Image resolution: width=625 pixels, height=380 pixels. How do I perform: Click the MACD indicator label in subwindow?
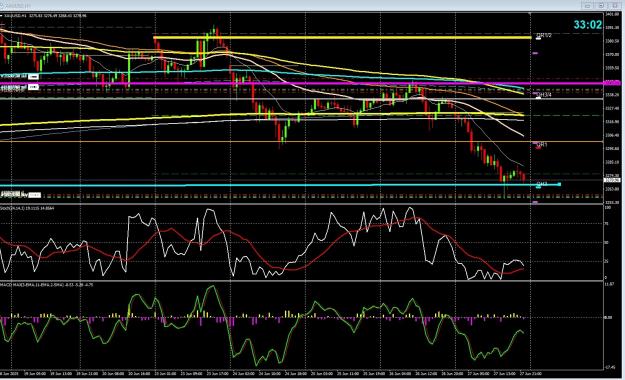pos(47,285)
